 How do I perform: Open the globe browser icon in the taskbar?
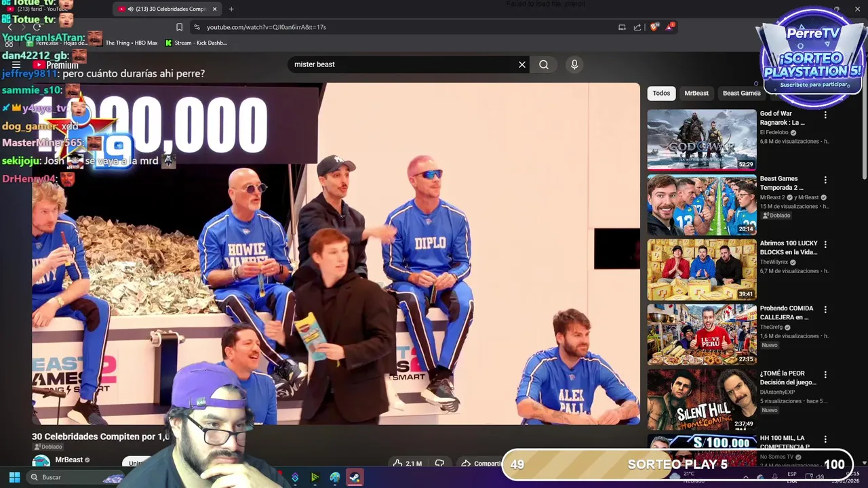(334, 477)
